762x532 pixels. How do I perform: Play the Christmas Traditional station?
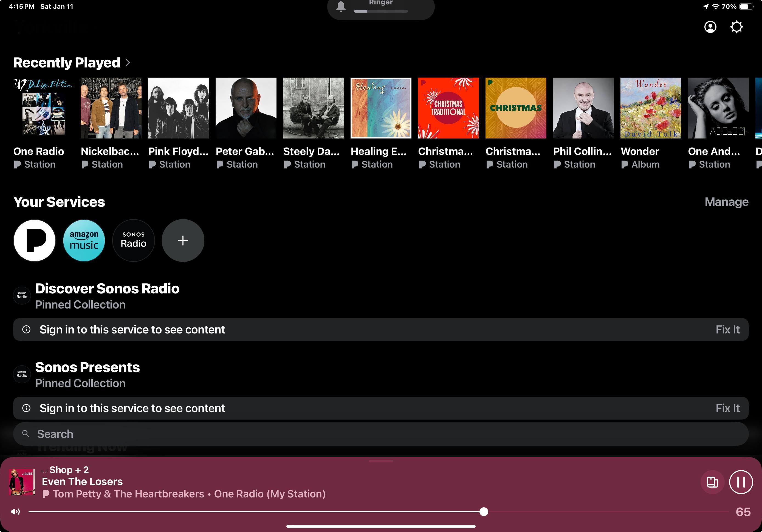[448, 108]
